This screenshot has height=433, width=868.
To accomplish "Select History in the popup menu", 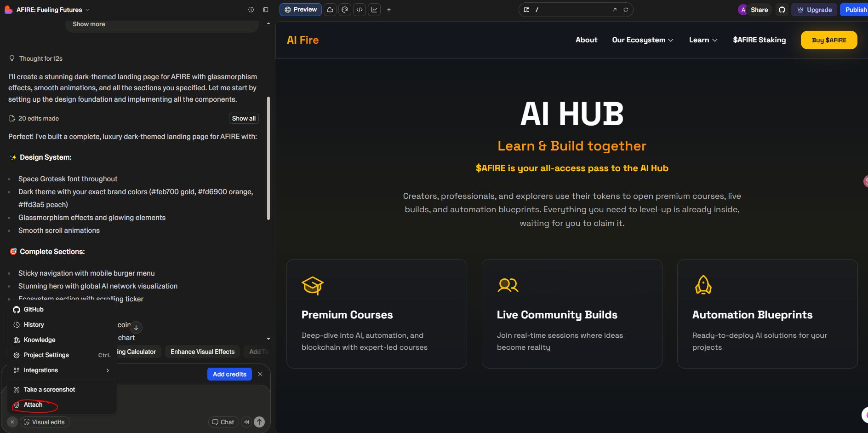I will pyautogui.click(x=62, y=325).
